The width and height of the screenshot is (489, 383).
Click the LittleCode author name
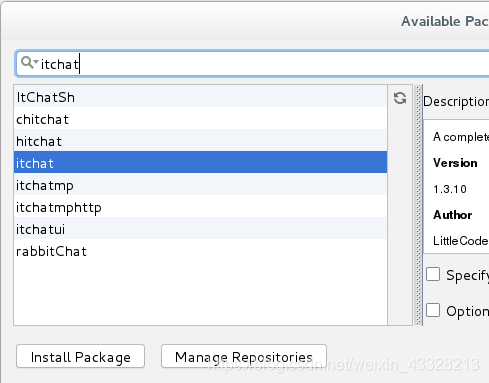coord(461,241)
